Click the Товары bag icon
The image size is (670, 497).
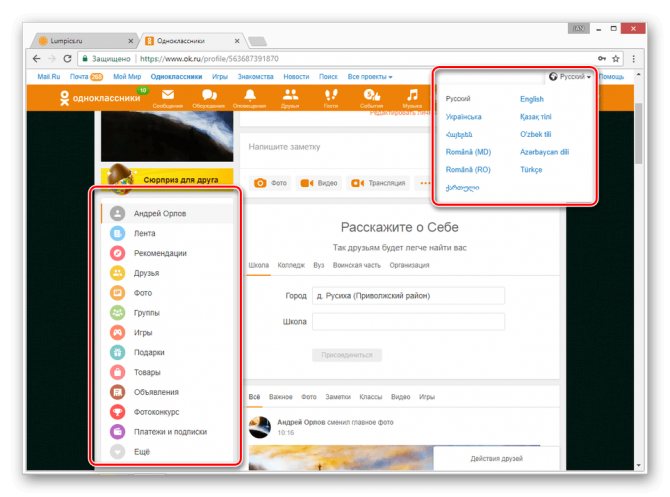[x=118, y=372]
